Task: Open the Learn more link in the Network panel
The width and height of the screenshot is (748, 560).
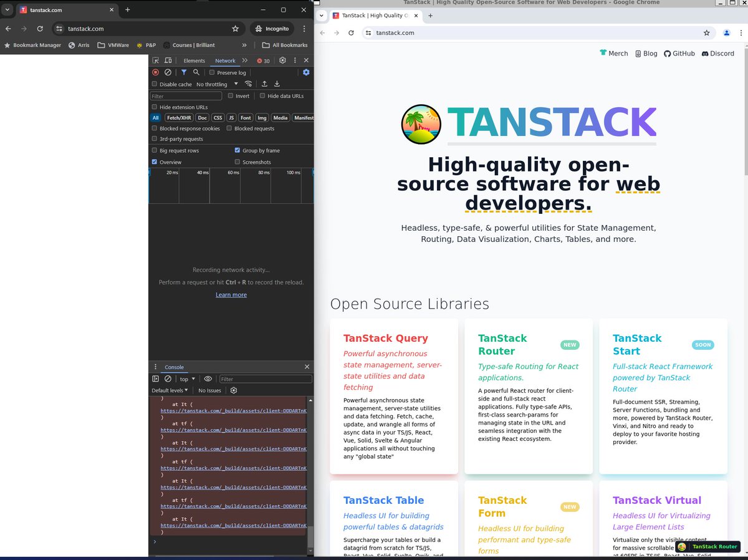Action: coord(231,295)
